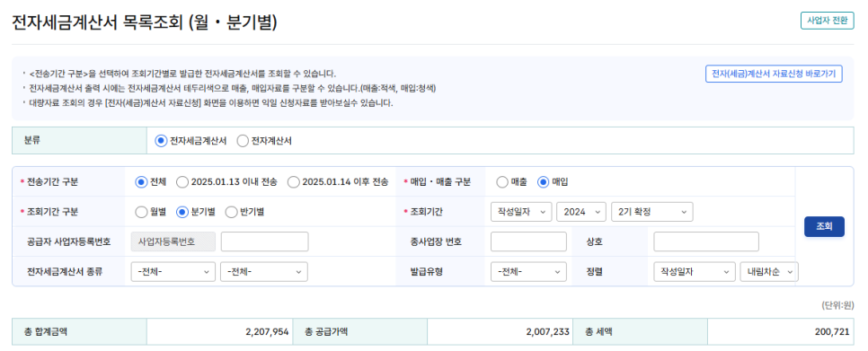Choose 2025.01.13 이내 전송 radio
The height and width of the screenshot is (351, 868).
coord(182,182)
